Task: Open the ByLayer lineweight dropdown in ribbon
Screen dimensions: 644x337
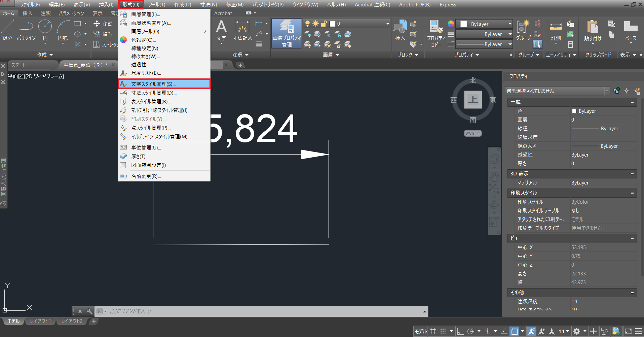Action: point(484,34)
